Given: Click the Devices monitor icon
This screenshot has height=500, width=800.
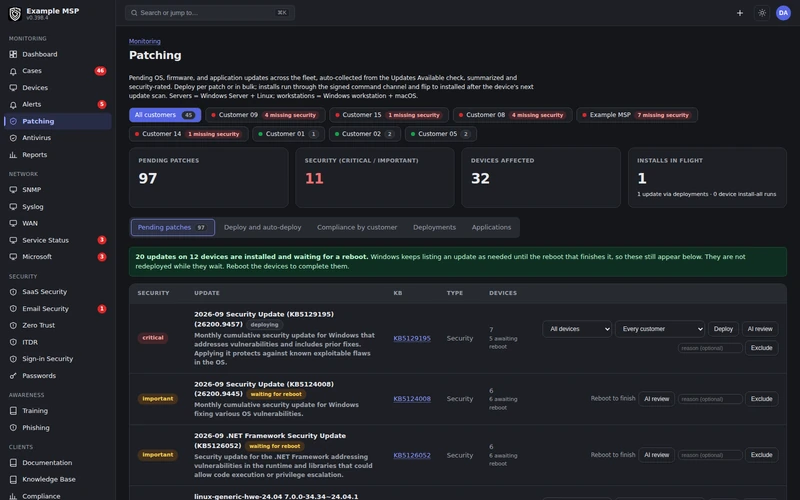Looking at the screenshot, I should tap(13, 88).
